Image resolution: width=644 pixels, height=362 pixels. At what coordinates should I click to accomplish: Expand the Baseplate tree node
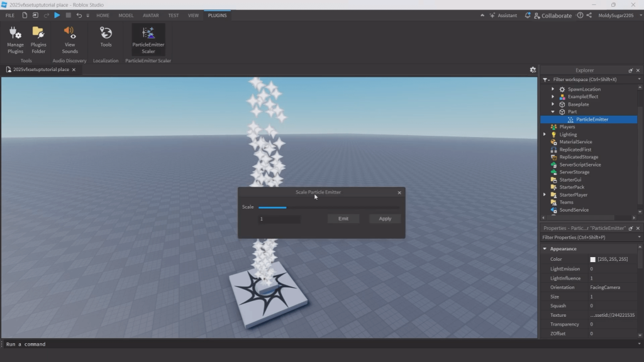553,104
